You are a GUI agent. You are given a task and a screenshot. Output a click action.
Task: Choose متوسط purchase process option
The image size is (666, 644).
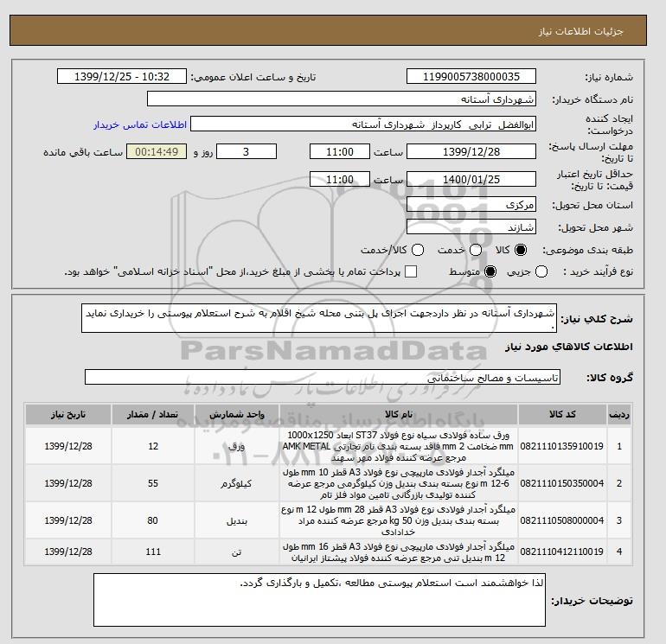tap(490, 271)
